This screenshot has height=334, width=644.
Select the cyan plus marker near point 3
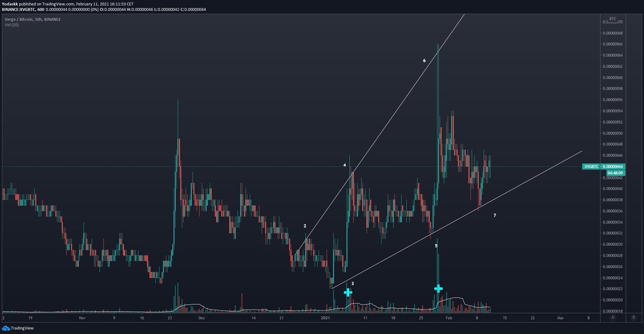pyautogui.click(x=349, y=293)
